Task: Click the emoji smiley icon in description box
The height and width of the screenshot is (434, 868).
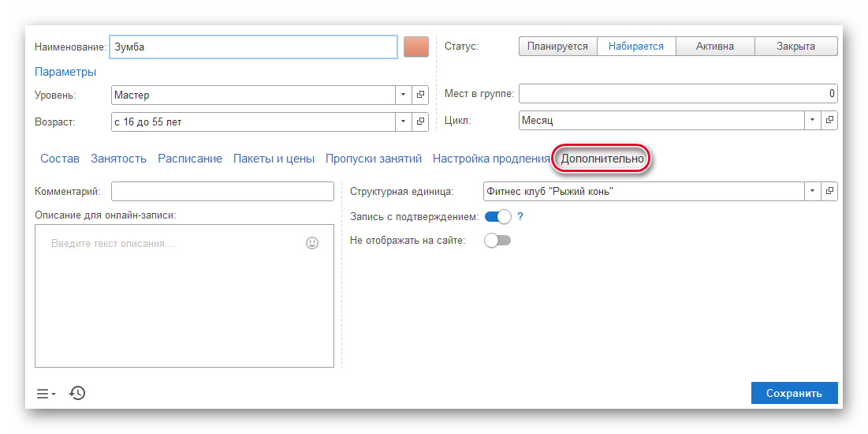Action: 312,243
